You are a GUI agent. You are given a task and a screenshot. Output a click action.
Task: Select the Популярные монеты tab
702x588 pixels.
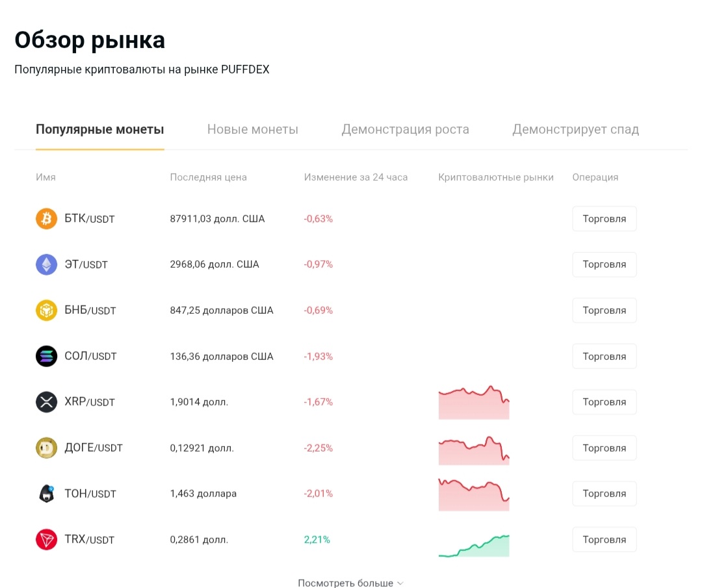coord(99,129)
